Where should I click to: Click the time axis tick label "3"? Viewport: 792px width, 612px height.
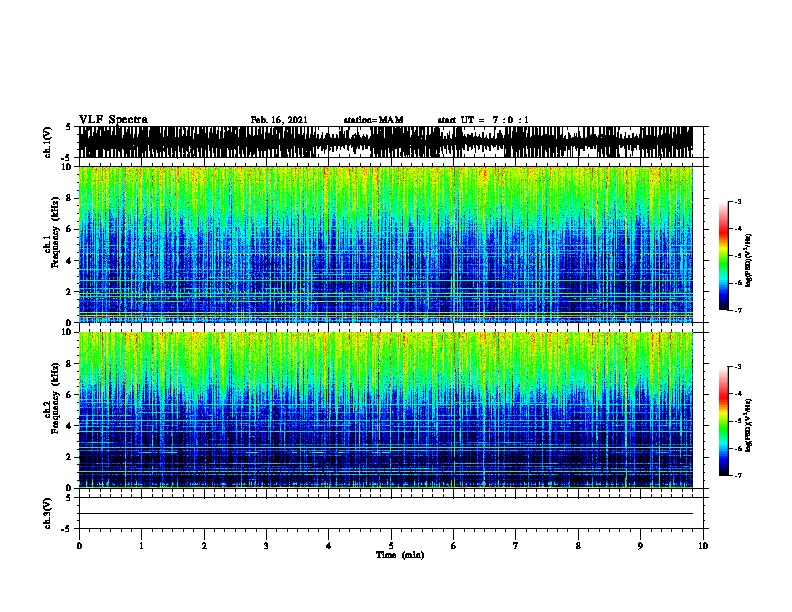(266, 546)
